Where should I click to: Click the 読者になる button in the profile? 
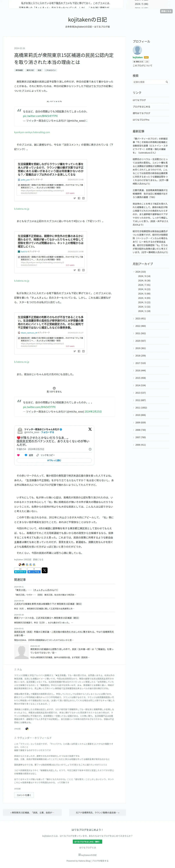(x=138, y=62)
